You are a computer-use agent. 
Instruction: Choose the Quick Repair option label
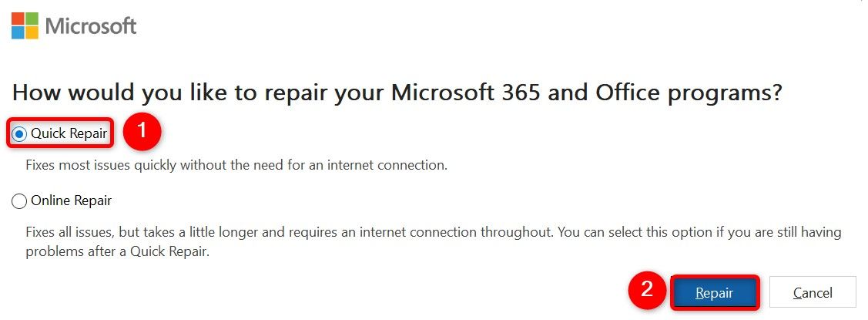[69, 134]
